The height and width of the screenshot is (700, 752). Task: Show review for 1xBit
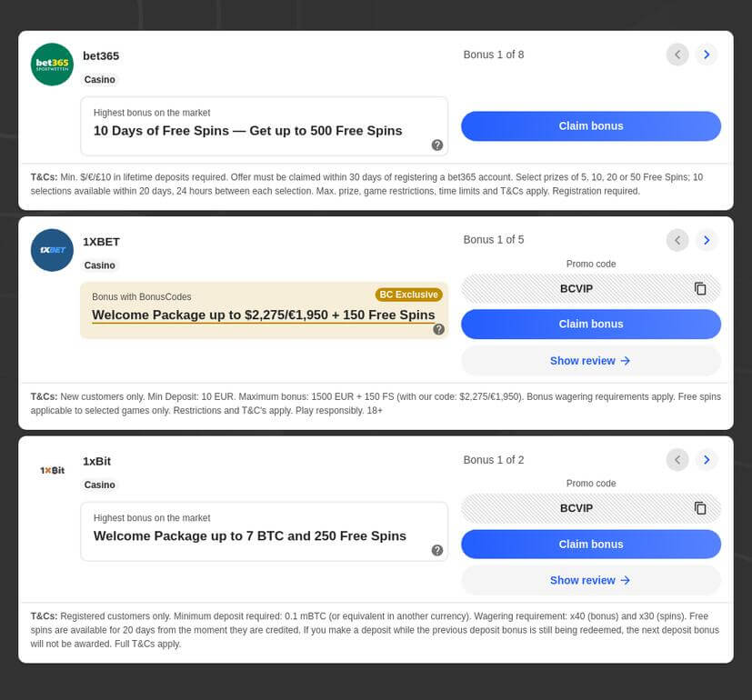pyautogui.click(x=591, y=581)
